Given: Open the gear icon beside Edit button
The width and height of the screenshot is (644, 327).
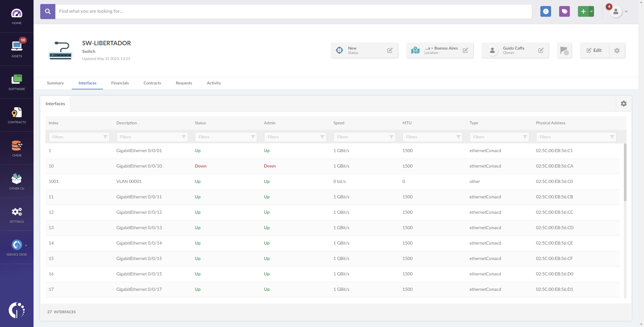Looking at the screenshot, I should [x=617, y=50].
